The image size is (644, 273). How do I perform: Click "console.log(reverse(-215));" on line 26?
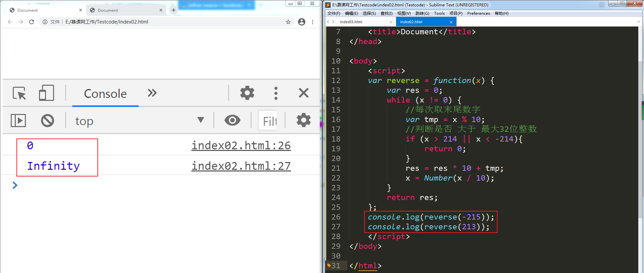[431, 217]
